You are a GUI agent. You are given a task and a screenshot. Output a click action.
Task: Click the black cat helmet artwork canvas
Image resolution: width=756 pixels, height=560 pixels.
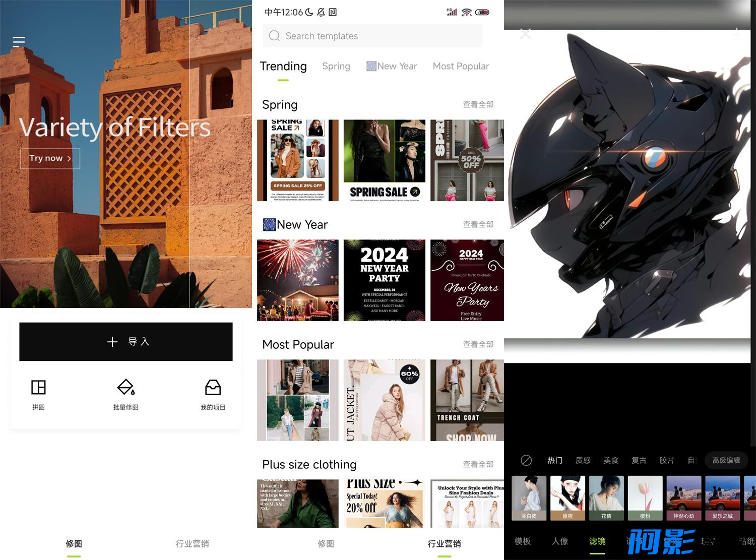(x=627, y=184)
